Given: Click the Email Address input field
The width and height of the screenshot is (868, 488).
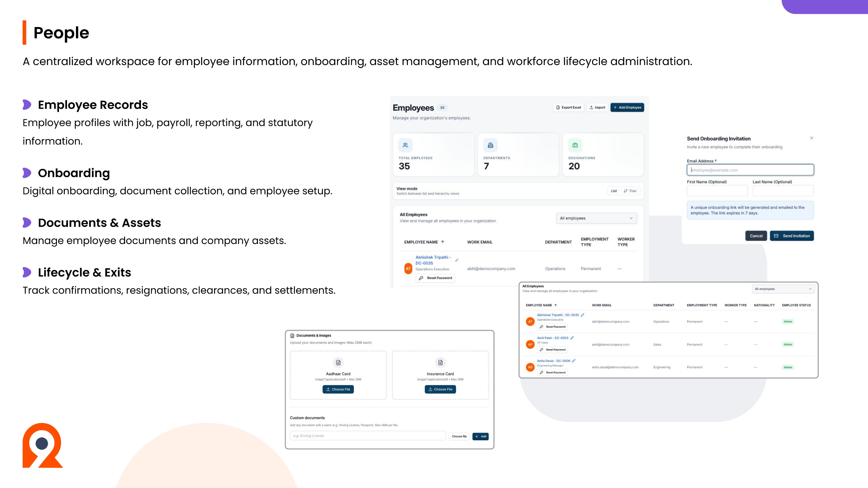Looking at the screenshot, I should (750, 170).
